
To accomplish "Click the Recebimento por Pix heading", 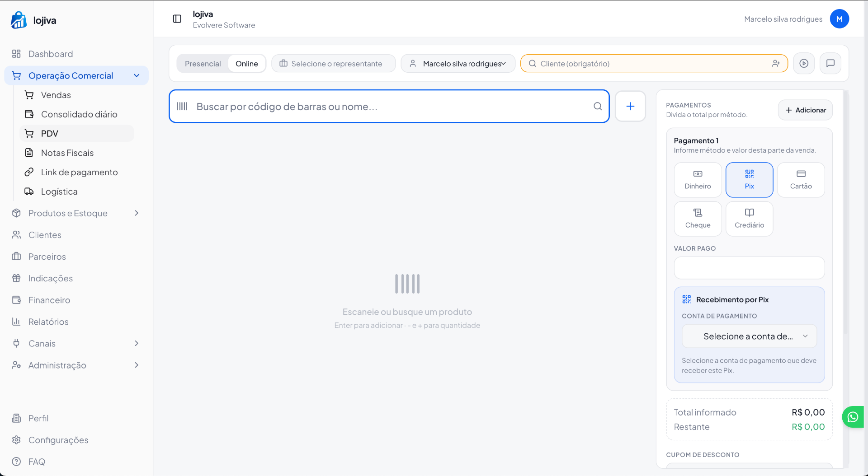I will coord(732,299).
